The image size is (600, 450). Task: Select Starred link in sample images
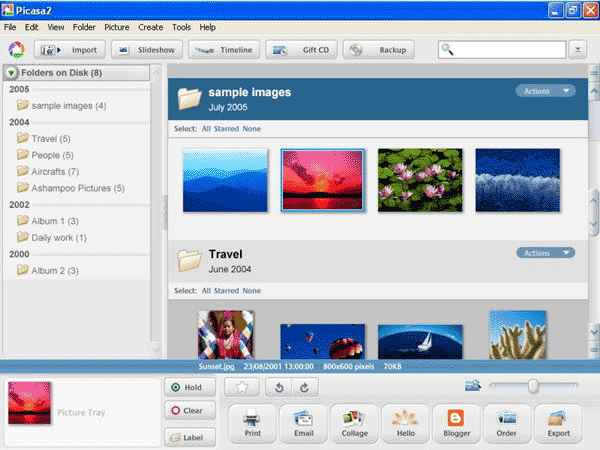click(x=226, y=129)
